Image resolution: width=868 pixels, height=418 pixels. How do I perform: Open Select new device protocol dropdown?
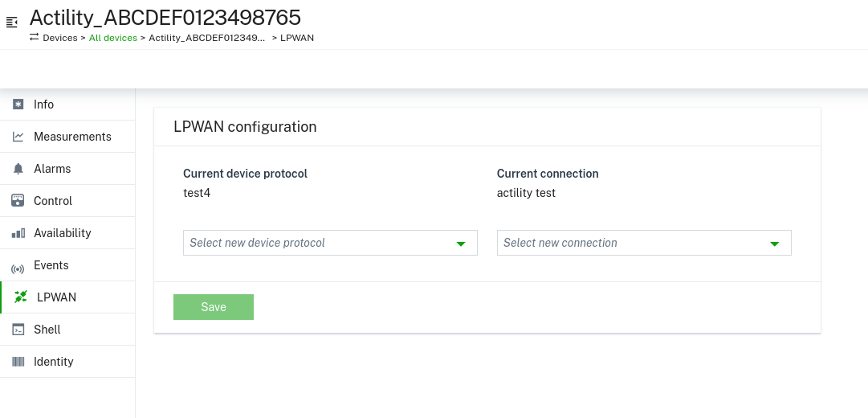pyautogui.click(x=330, y=243)
